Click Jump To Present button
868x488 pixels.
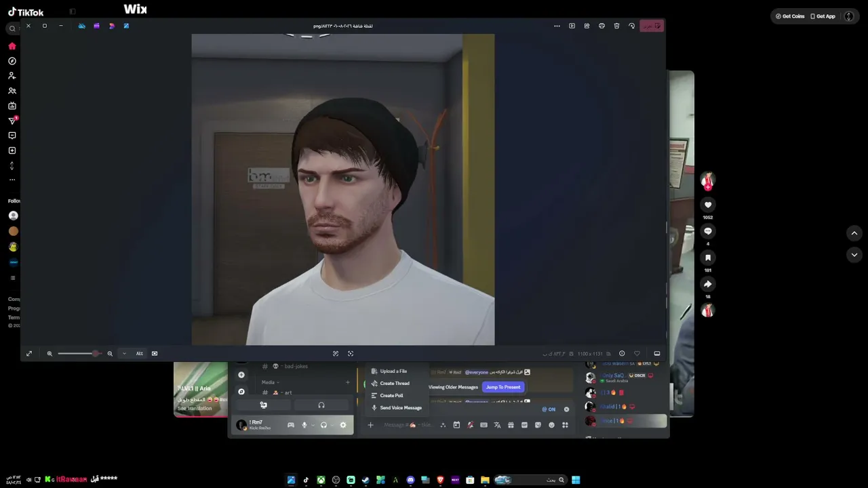(x=503, y=387)
